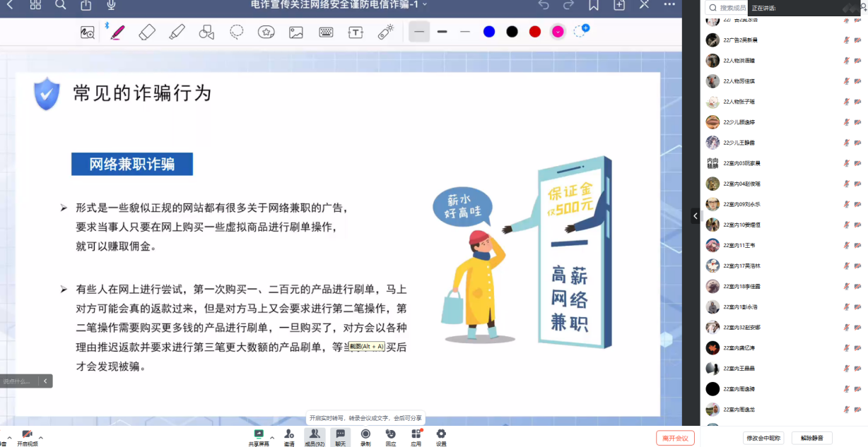868x447 pixels.
Task: Collapse the members side panel arrow
Action: coord(696,216)
